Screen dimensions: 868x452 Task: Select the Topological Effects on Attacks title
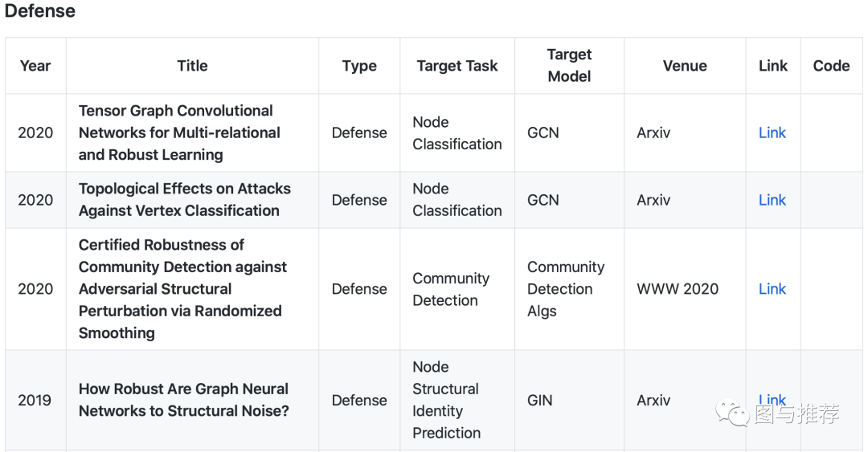tap(184, 200)
